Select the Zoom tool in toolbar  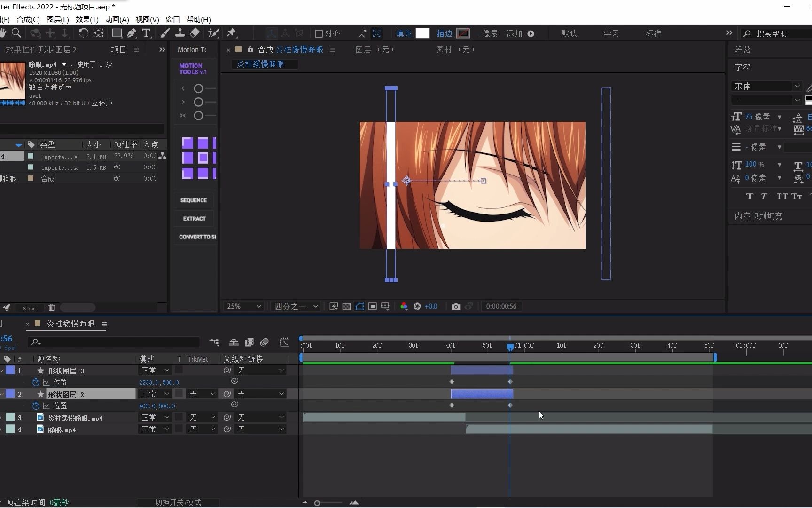coord(16,33)
